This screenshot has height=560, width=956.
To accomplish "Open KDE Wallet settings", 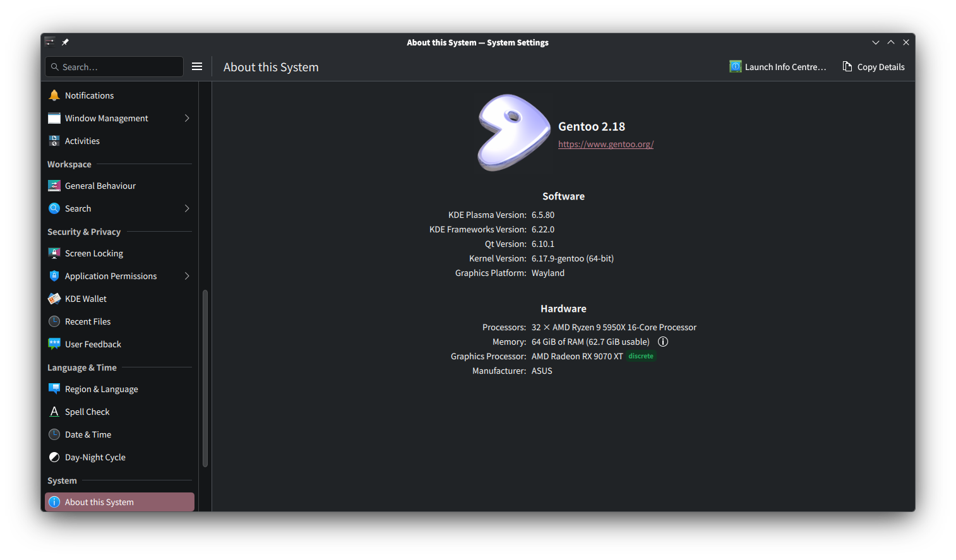I will coord(119,299).
